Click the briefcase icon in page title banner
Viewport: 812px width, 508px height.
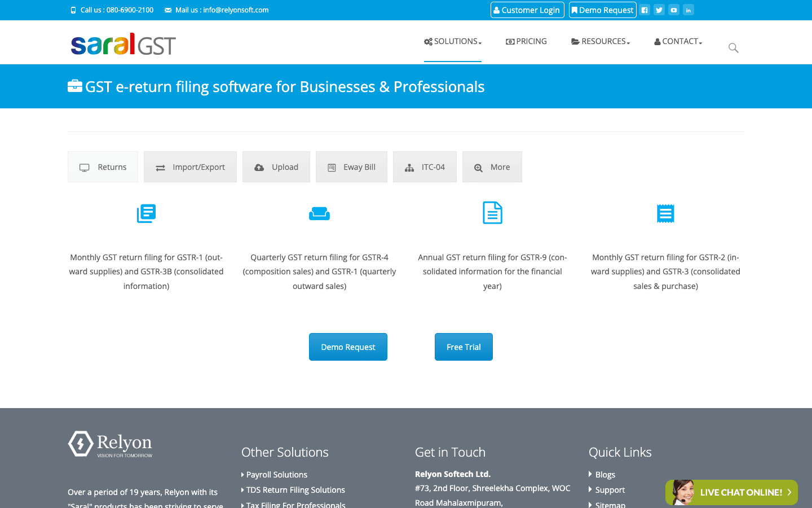pyautogui.click(x=75, y=86)
